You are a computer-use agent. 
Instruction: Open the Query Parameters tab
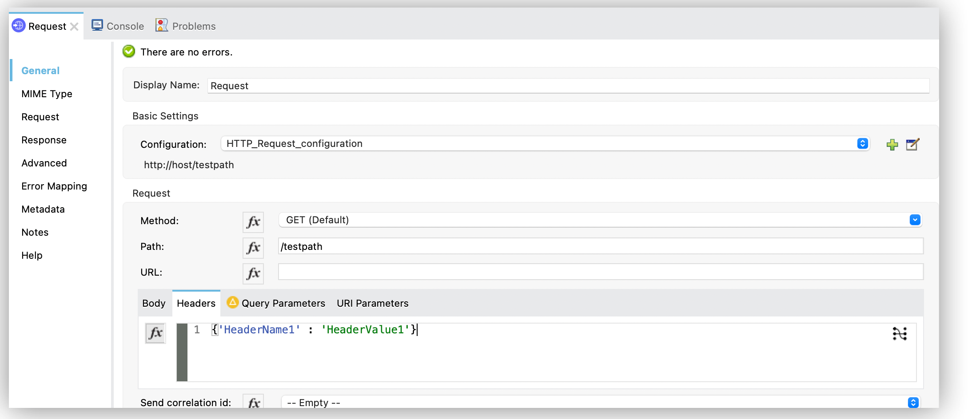click(276, 303)
